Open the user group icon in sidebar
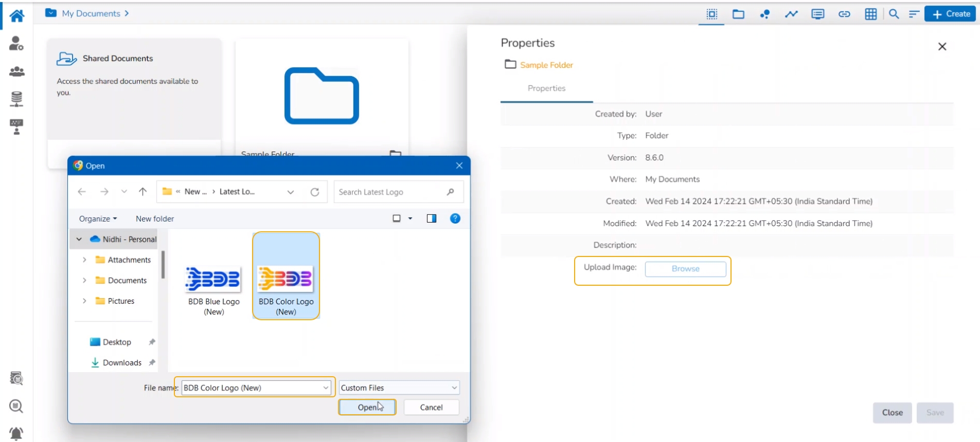This screenshot has width=980, height=442. 16,71
